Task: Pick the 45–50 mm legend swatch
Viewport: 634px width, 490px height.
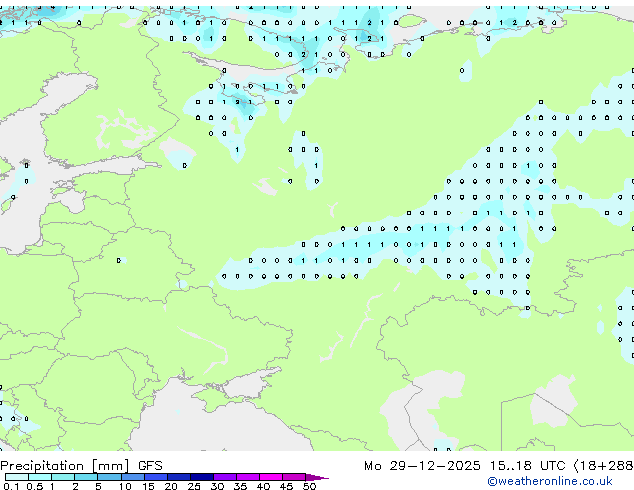Action: coord(294,477)
